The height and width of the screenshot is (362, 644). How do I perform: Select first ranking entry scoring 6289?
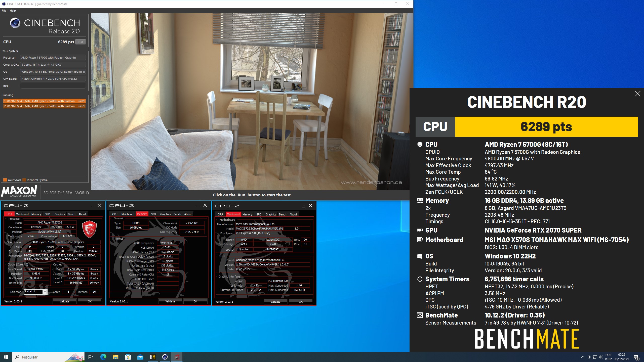click(45, 101)
